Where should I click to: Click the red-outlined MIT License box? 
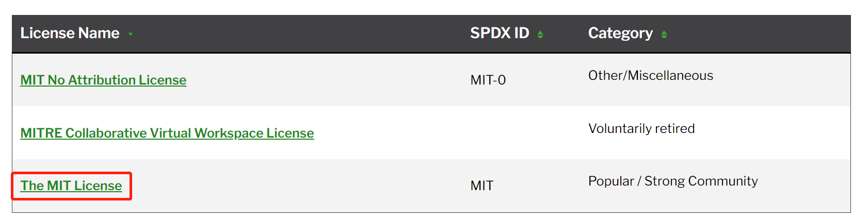[x=71, y=186]
